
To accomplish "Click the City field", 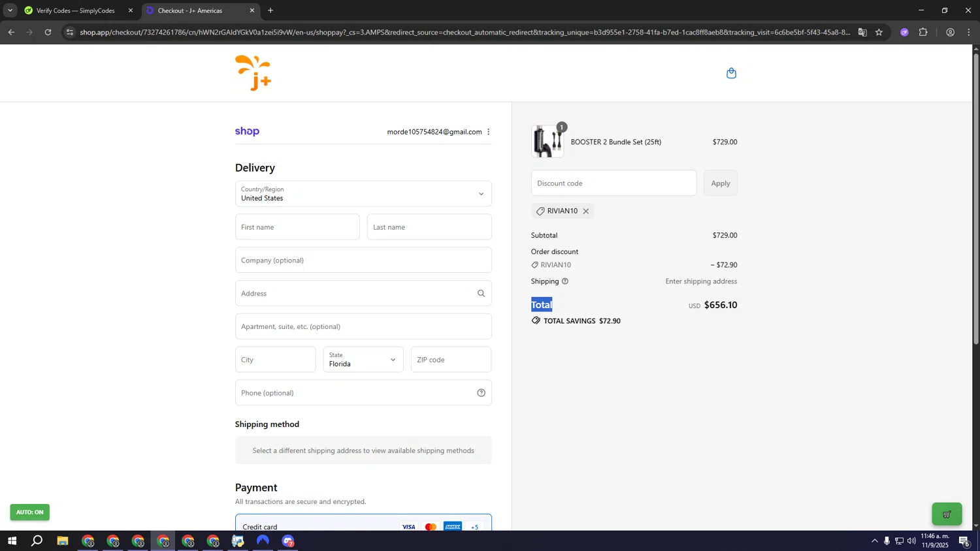I will [x=275, y=360].
